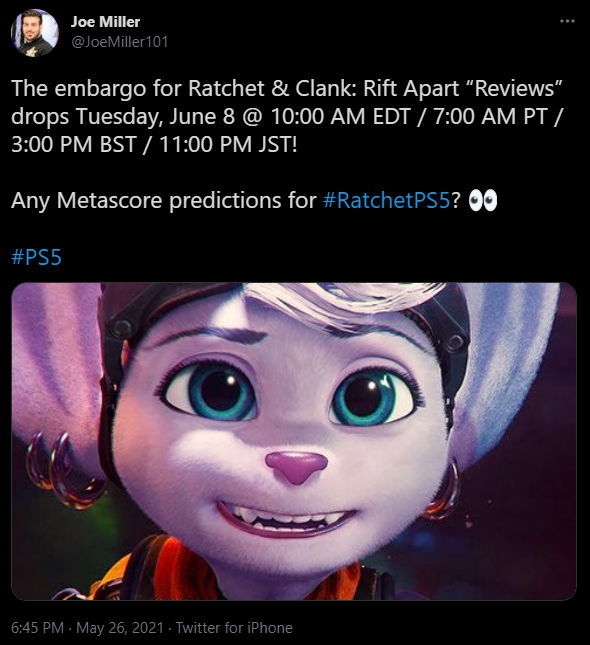Image resolution: width=590 pixels, height=645 pixels.
Task: Open the Twitter for iPhone source link
Action: tap(234, 628)
